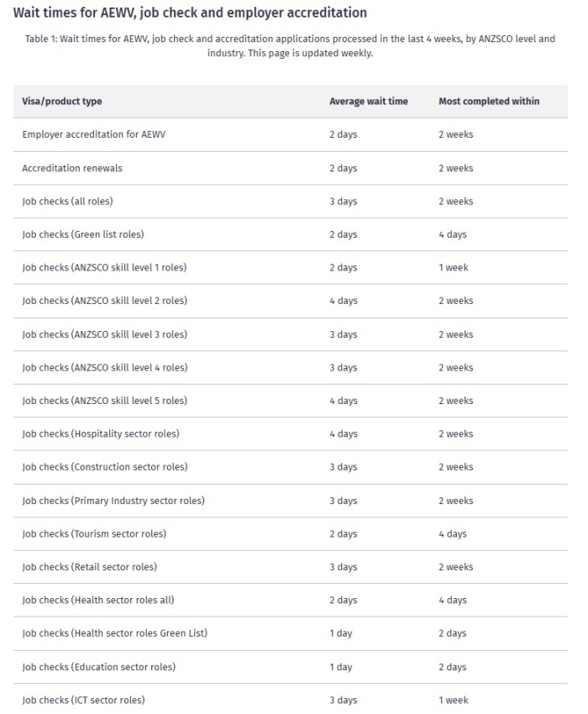
Task: Select Job checks ANZSCO skill level 3 label
Action: pos(104,334)
